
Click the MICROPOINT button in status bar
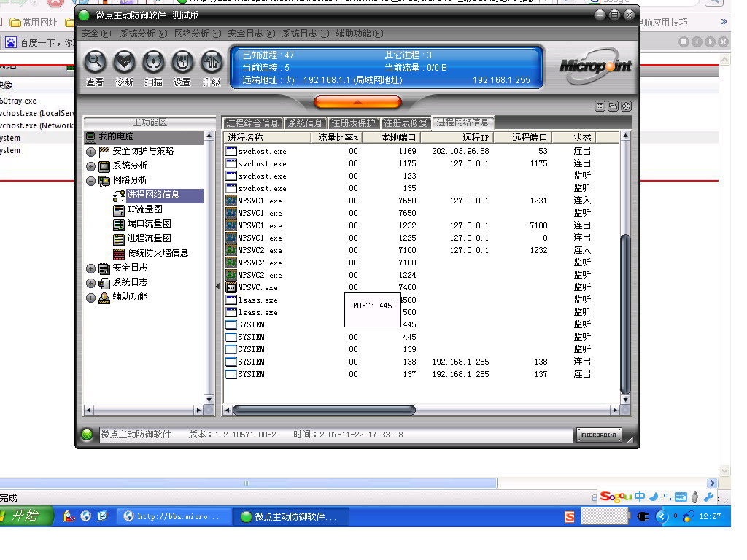coord(600,435)
